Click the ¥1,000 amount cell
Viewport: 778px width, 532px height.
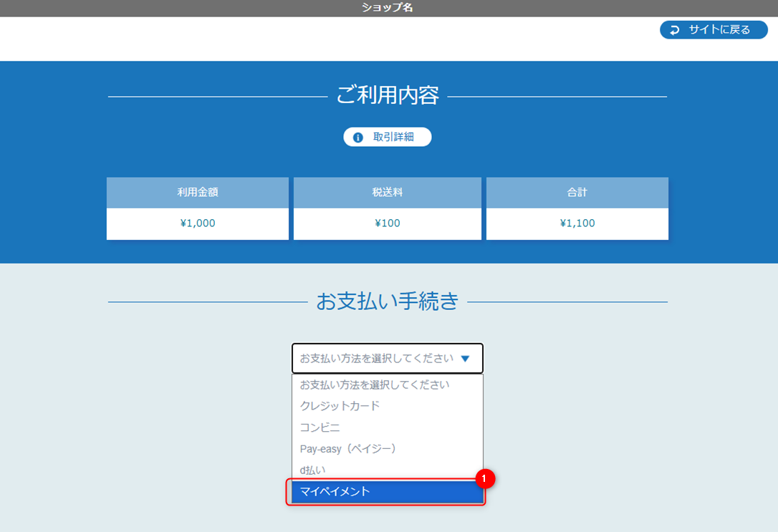197,223
